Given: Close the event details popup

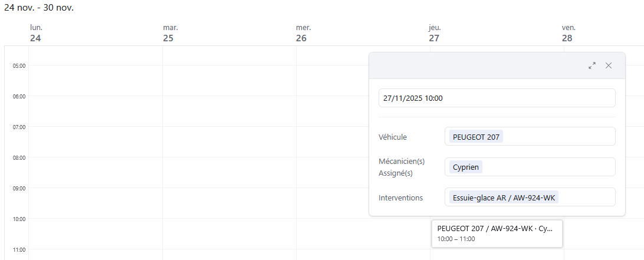Looking at the screenshot, I should point(609,65).
